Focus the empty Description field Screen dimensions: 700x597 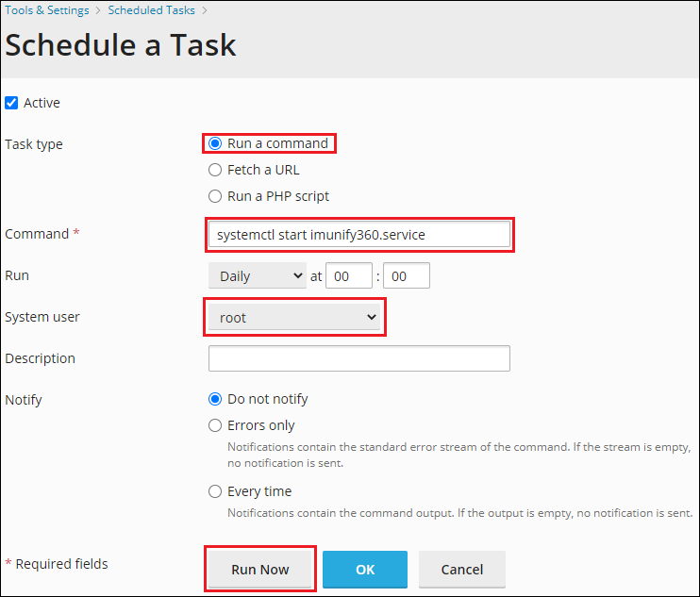point(359,358)
